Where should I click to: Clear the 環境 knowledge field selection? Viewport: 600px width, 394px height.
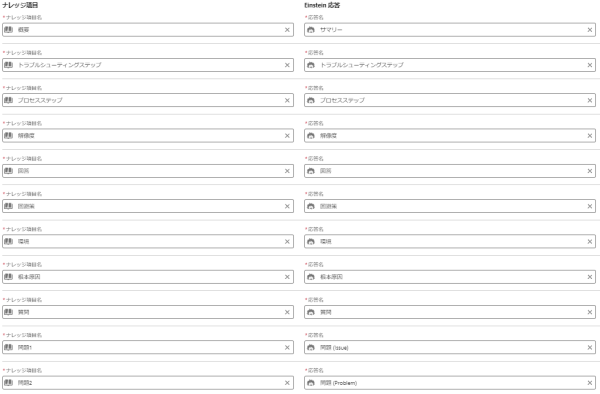(287, 242)
